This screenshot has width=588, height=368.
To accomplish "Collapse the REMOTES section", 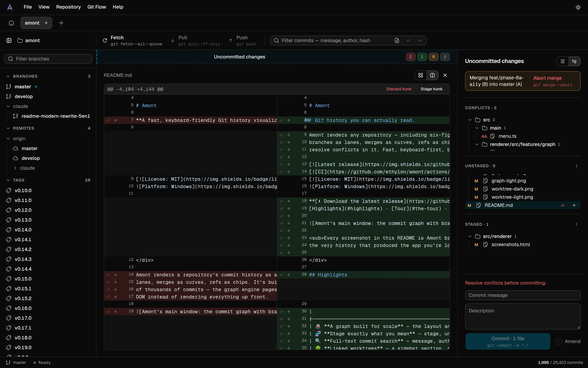I will (x=8, y=128).
